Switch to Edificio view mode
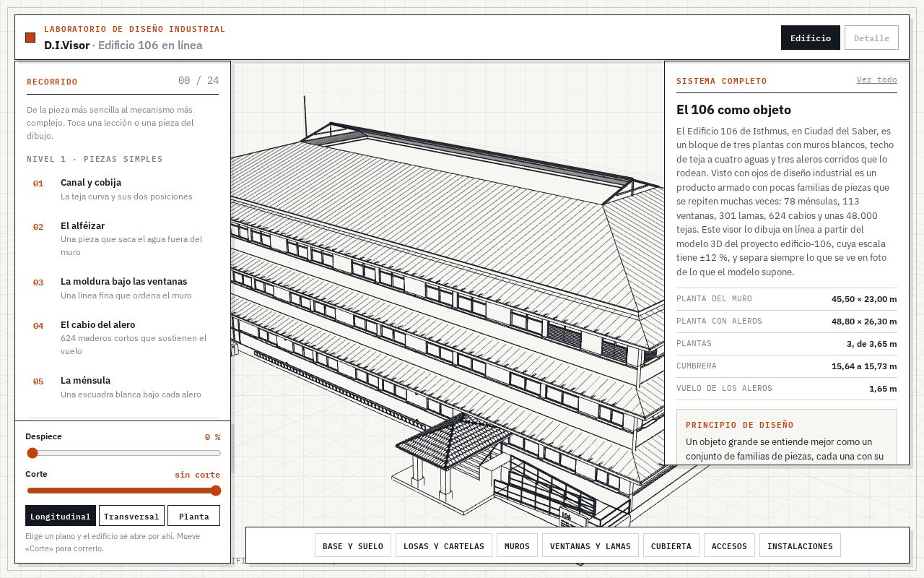 (x=811, y=38)
